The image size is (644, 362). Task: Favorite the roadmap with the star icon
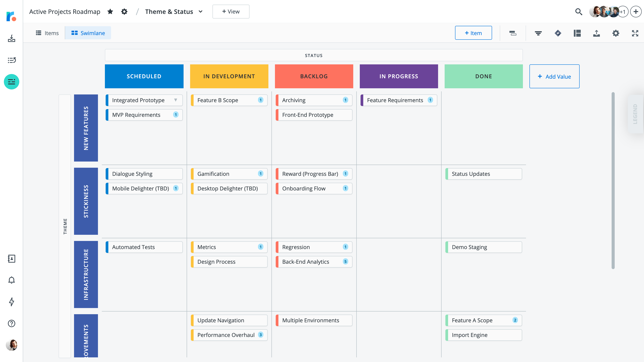[110, 12]
